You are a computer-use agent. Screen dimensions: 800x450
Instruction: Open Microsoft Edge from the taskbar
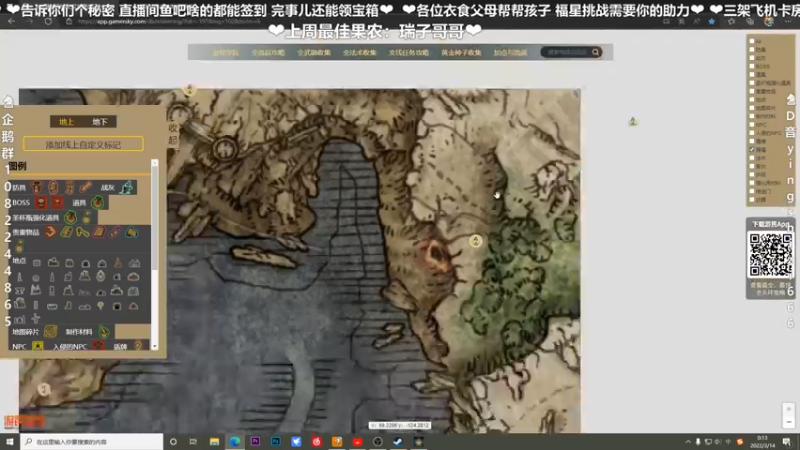235,441
